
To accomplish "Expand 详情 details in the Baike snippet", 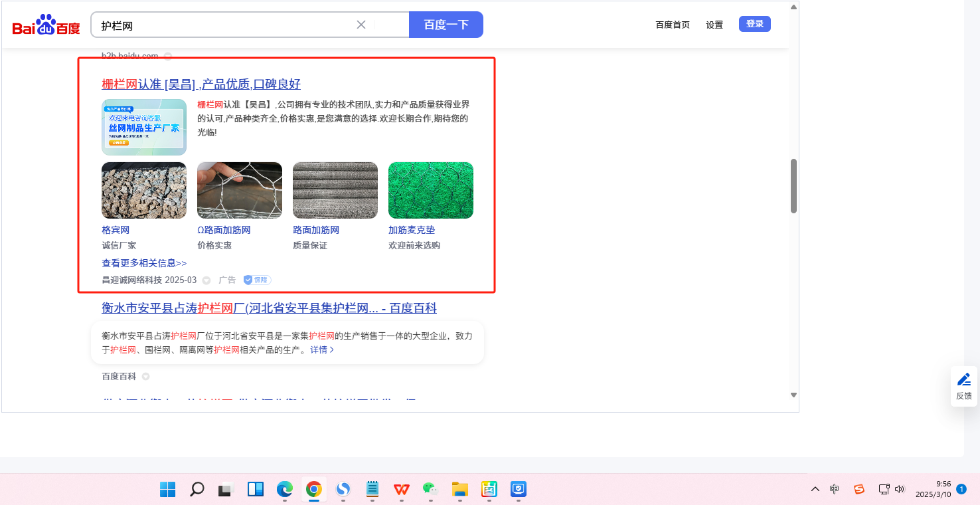I will point(322,350).
